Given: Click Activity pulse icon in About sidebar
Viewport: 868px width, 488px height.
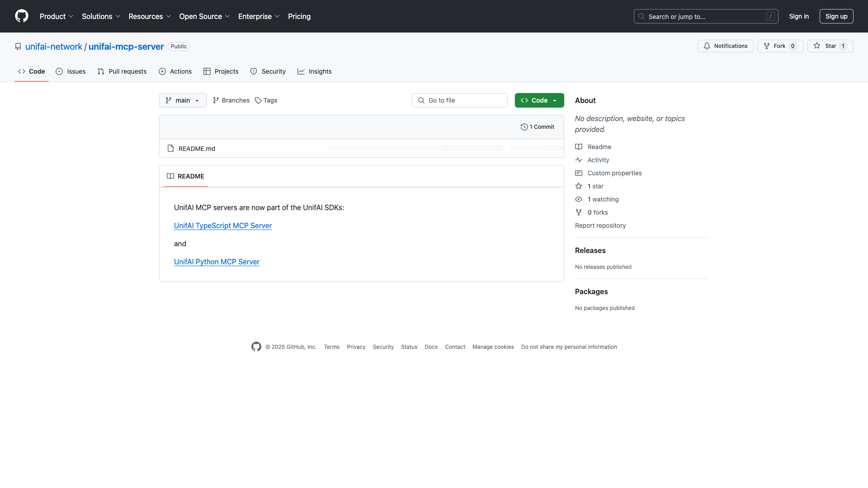Looking at the screenshot, I should click(x=579, y=160).
